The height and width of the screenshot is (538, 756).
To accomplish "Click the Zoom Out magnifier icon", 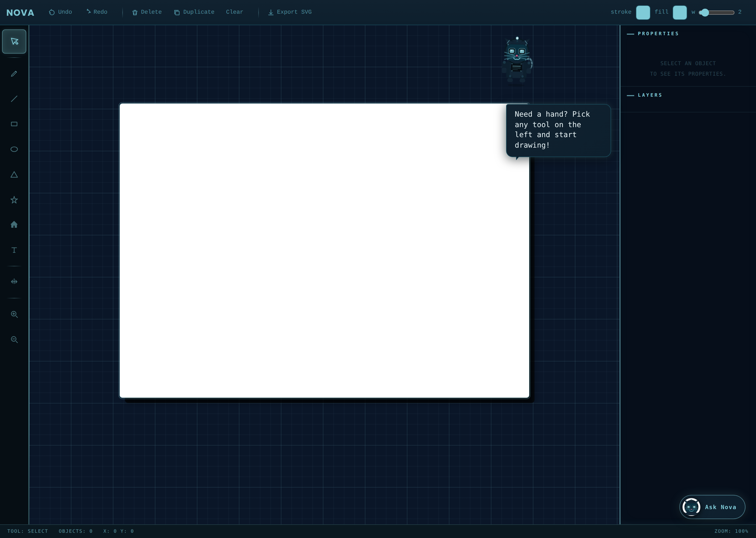I will tap(14, 340).
